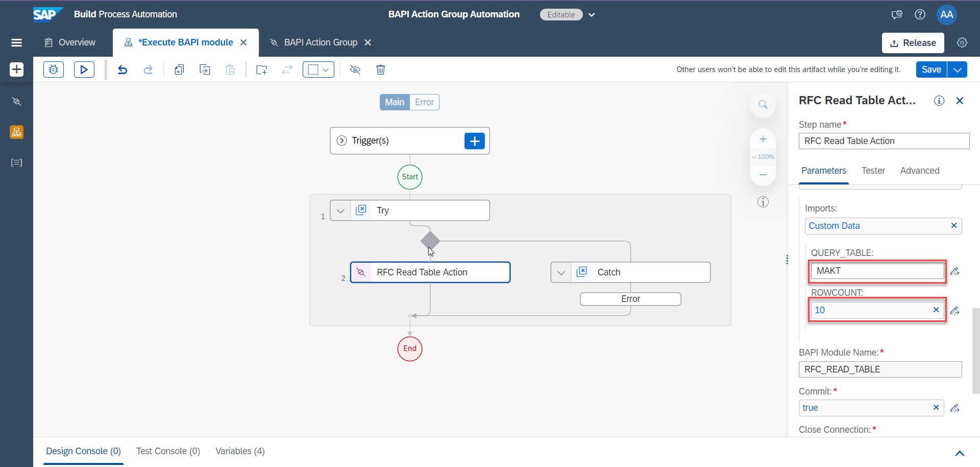This screenshot has height=467, width=980.
Task: Switch to the Overview tab
Action: 70,42
